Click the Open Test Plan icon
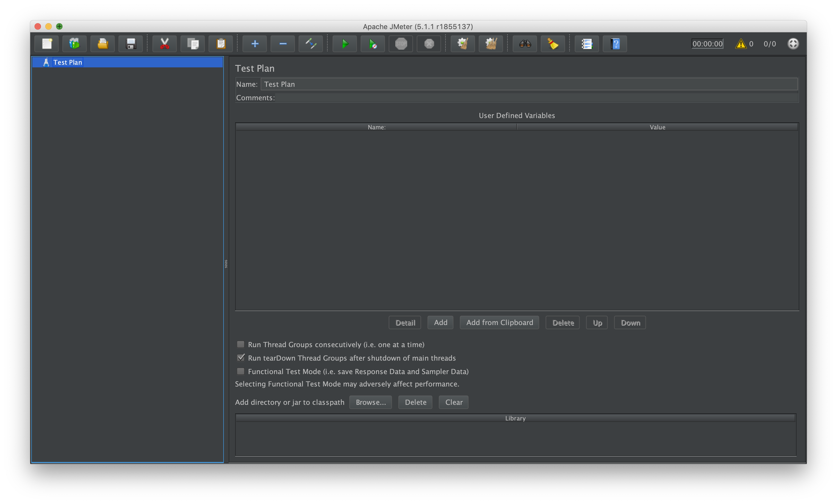This screenshot has width=837, height=504. coord(103,44)
